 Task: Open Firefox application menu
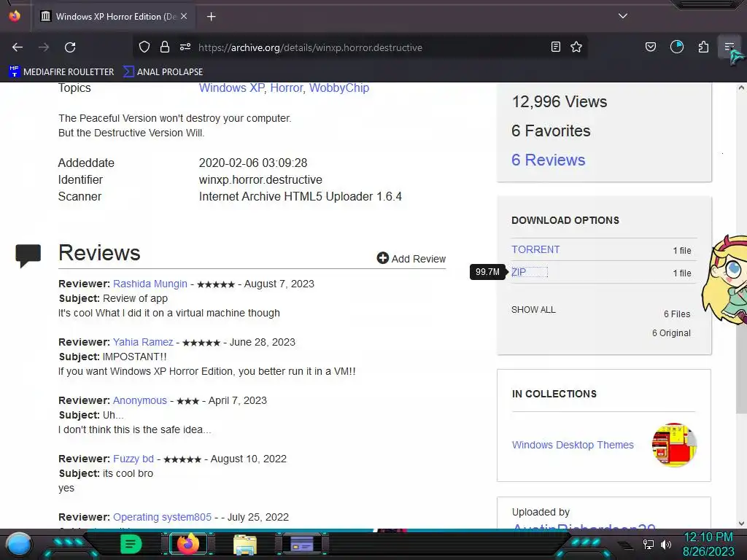[x=729, y=47]
